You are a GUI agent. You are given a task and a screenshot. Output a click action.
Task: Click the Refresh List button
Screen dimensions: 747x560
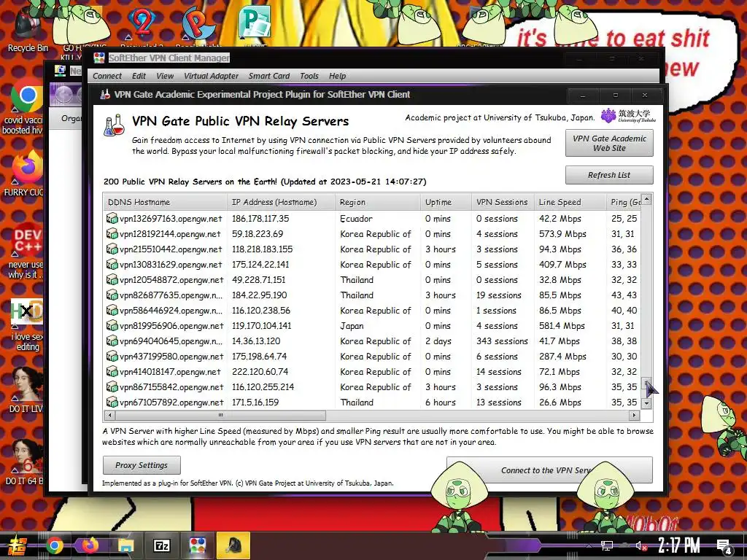tap(609, 175)
